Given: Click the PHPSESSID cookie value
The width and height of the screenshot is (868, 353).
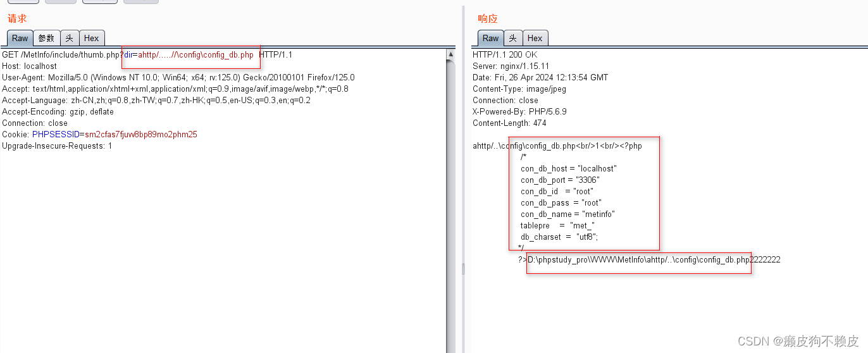Looking at the screenshot, I should (141, 135).
